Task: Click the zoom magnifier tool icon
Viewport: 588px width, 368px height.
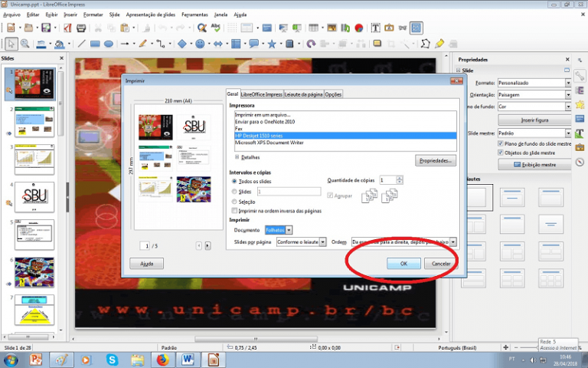Action: 24,44
